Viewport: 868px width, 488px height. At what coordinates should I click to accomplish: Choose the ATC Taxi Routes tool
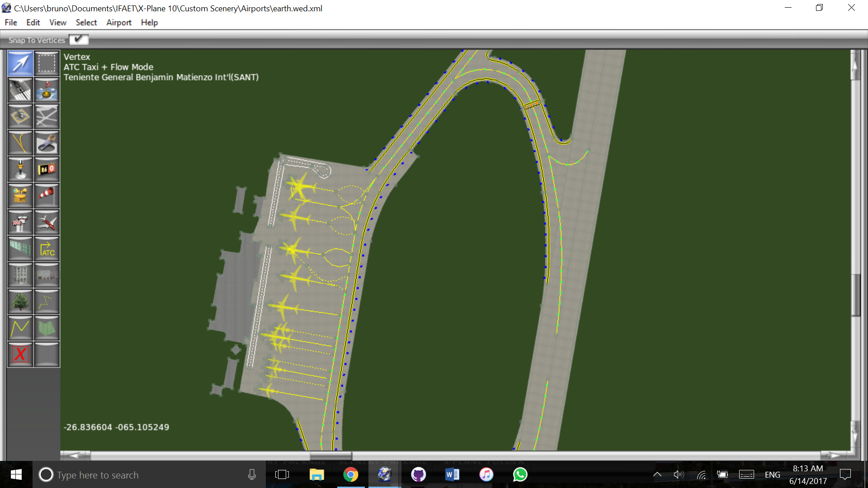click(47, 249)
